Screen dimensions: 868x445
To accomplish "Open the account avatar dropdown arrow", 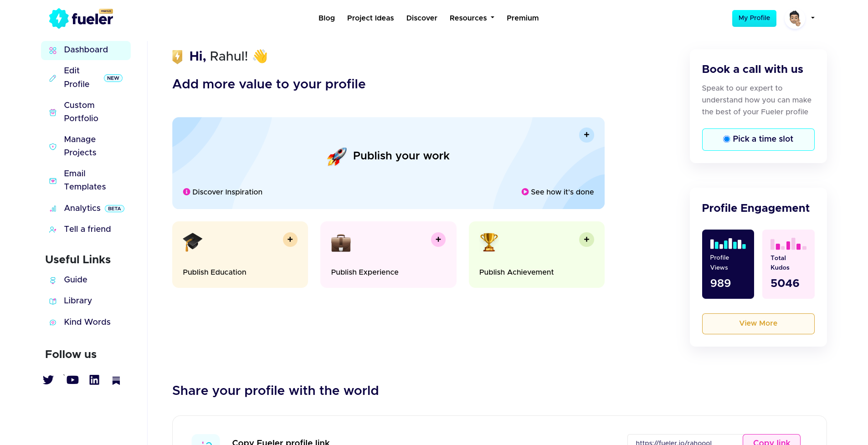I will click(x=812, y=18).
